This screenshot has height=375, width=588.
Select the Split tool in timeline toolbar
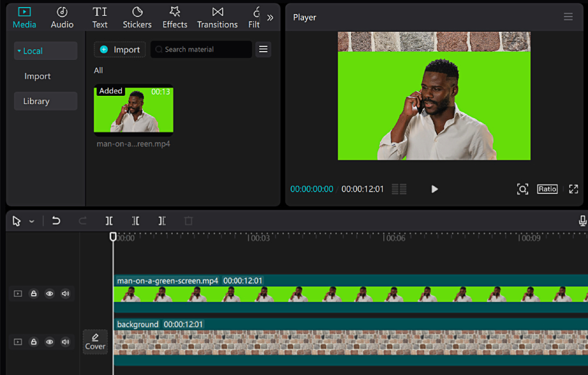[109, 220]
